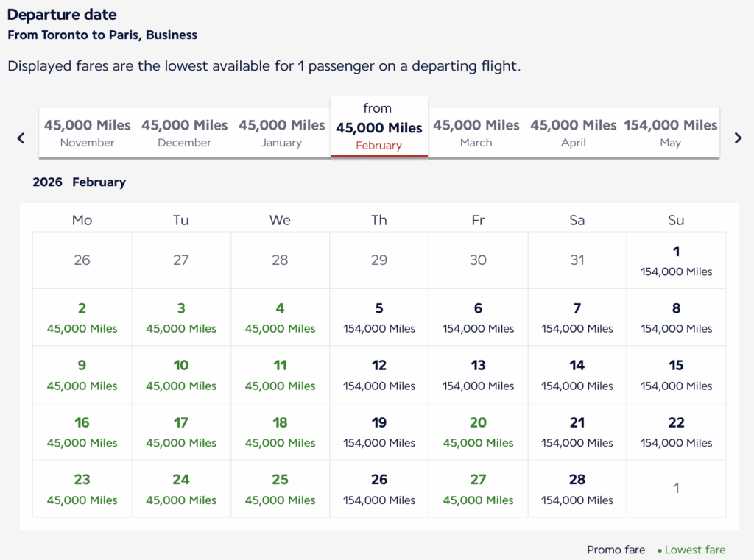The image size is (754, 560).
Task: Open the January month tab
Action: point(282,133)
